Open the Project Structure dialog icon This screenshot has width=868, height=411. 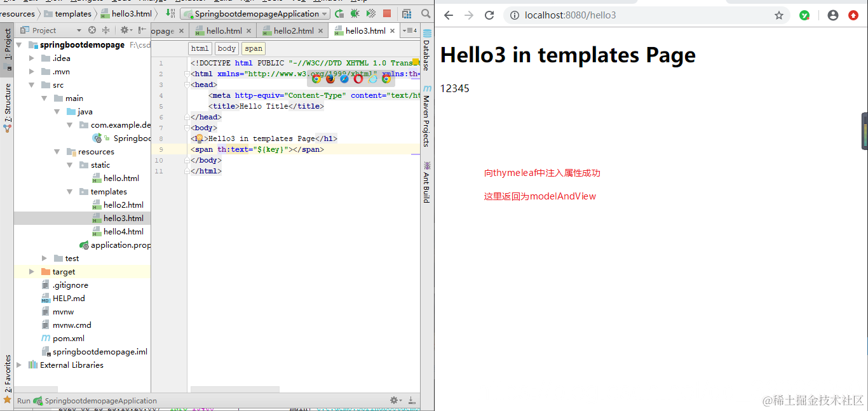click(x=407, y=13)
